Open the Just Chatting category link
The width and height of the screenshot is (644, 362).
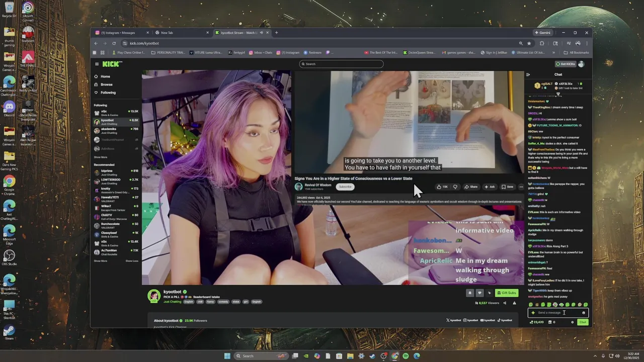tap(172, 302)
